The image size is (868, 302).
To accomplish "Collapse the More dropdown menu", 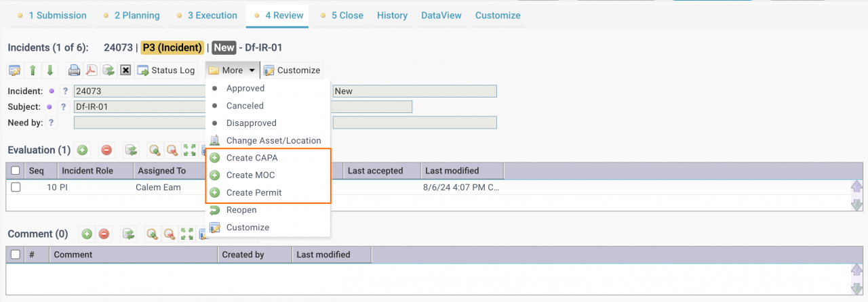I will (232, 70).
